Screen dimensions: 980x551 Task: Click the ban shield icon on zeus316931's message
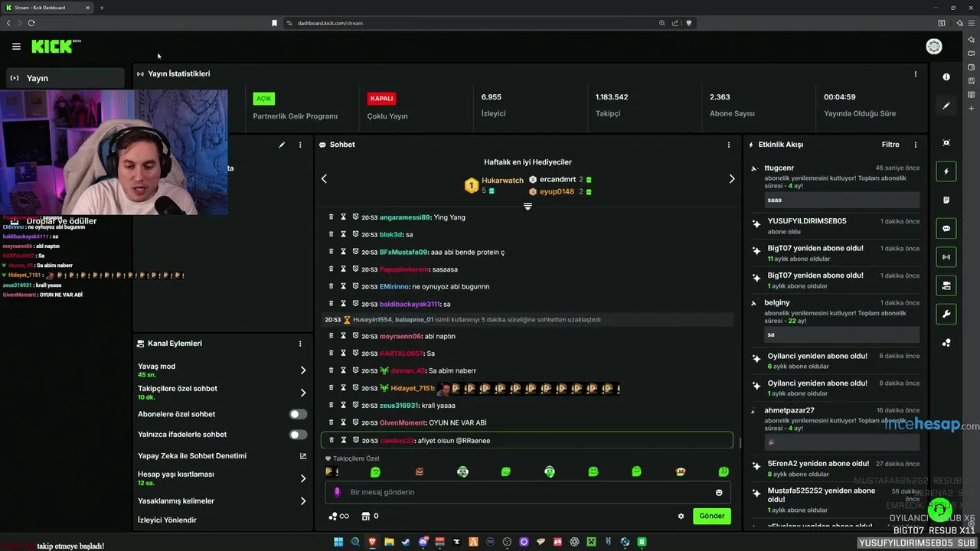pos(356,405)
